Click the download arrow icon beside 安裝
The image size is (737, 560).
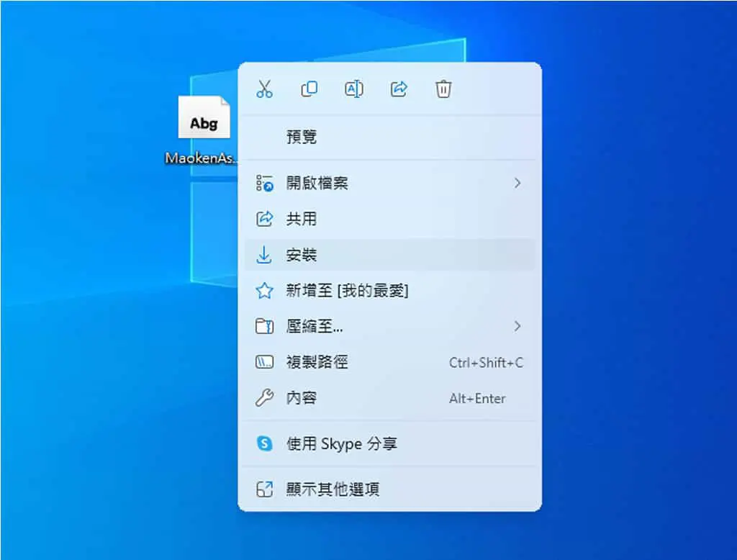tap(264, 255)
